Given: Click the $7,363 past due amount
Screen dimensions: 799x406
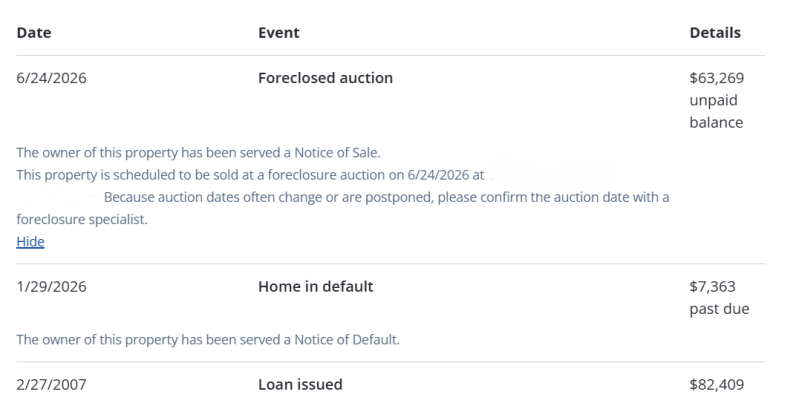Looking at the screenshot, I should (712, 286).
